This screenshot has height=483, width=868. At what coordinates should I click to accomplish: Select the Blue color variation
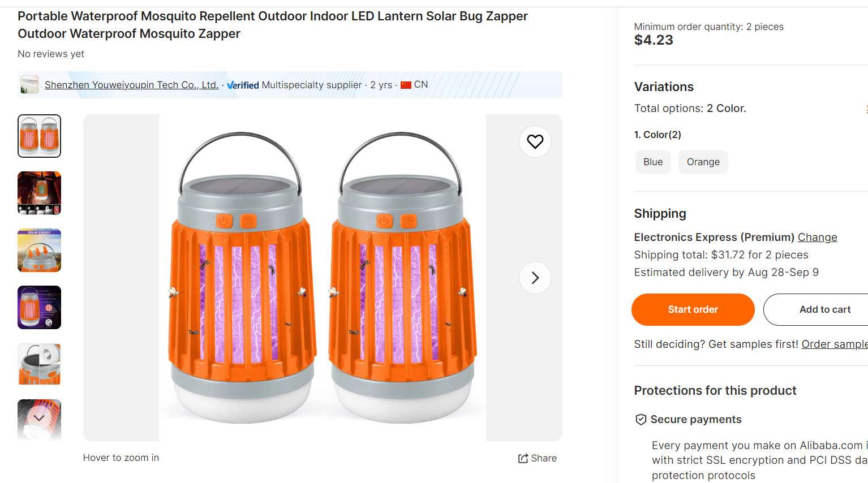(x=652, y=162)
